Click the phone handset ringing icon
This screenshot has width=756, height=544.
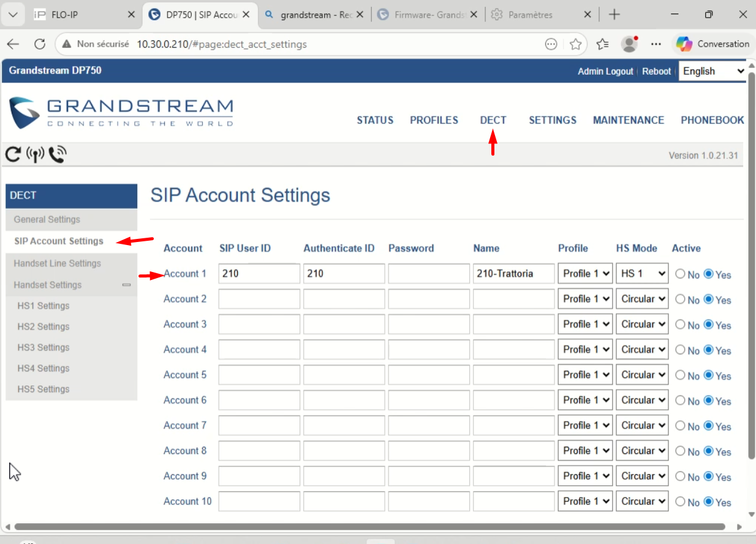tap(58, 155)
